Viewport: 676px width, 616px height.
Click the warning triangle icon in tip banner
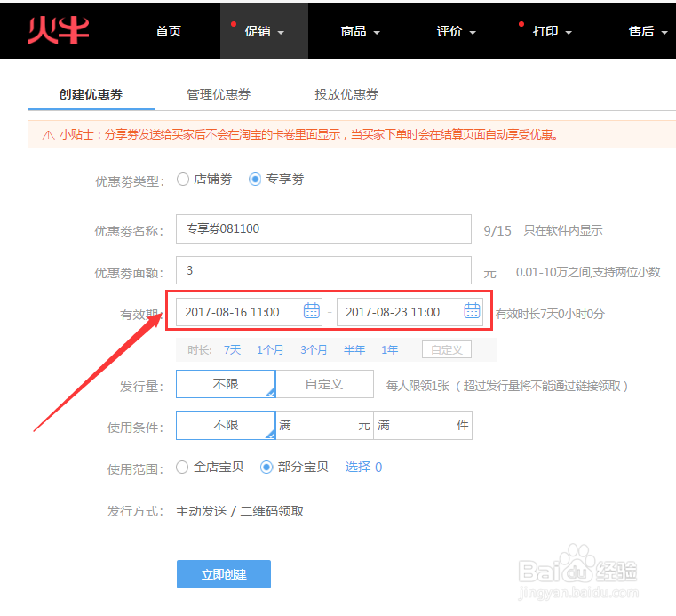[x=48, y=135]
